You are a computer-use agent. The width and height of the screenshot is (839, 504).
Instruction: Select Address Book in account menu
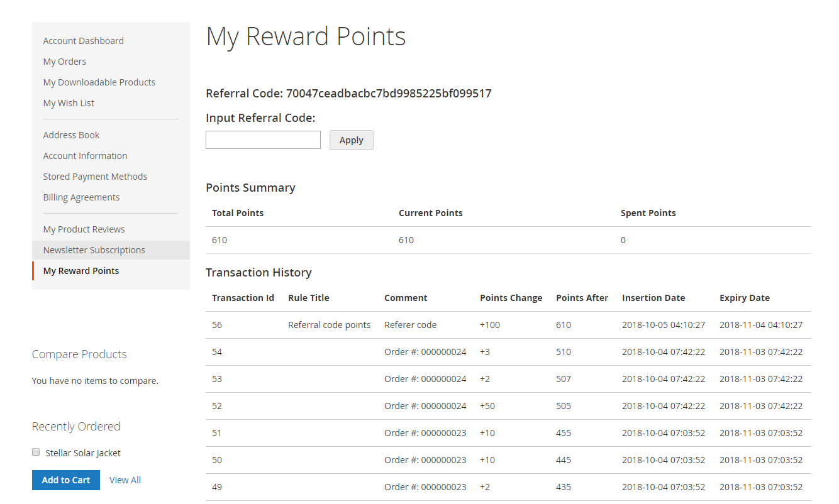[x=71, y=135]
